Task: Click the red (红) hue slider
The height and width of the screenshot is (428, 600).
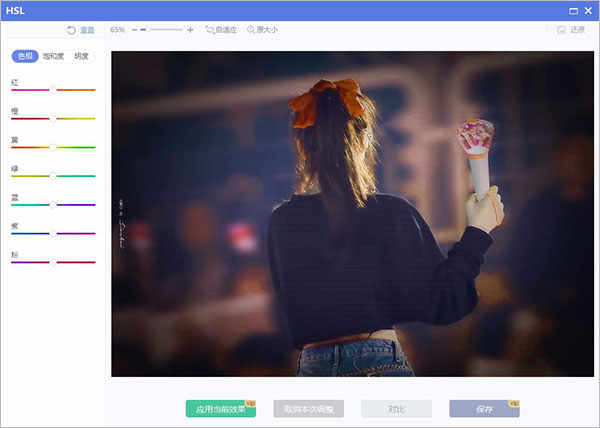Action: (53, 90)
